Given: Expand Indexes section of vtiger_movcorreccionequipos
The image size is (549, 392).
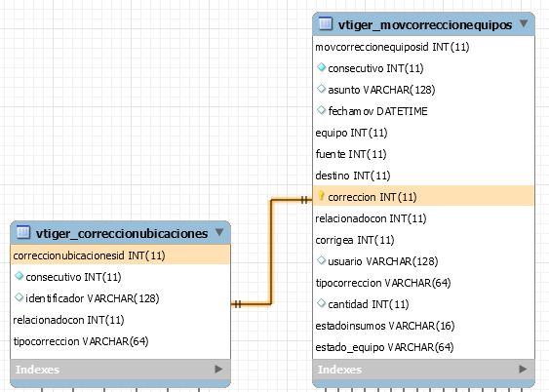Looking at the screenshot, I should [523, 369].
